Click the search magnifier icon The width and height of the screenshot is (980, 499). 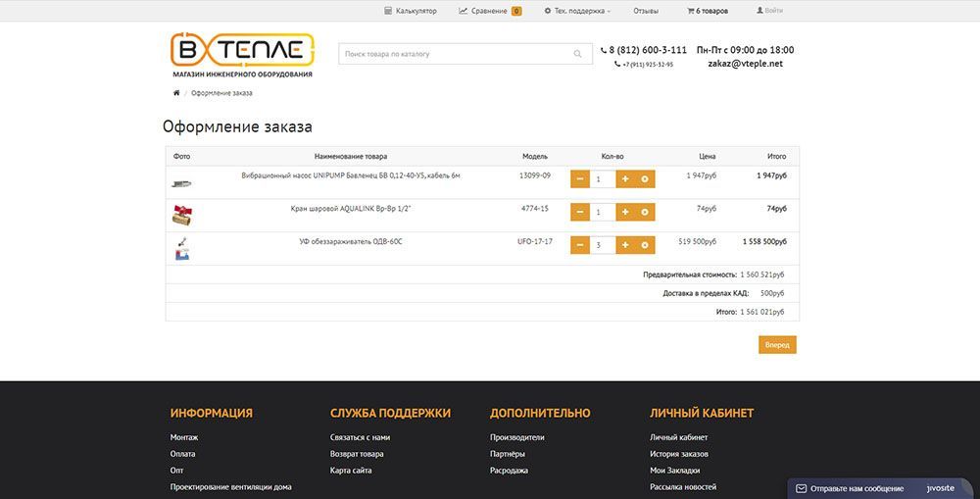pos(578,54)
